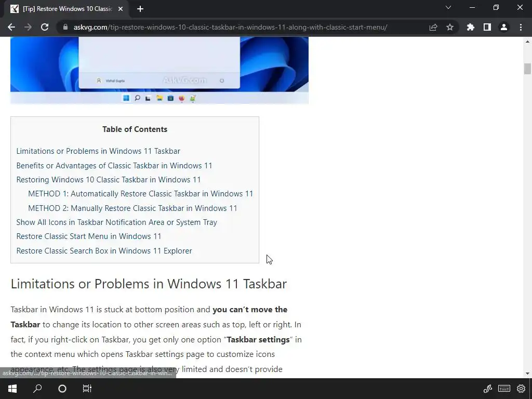This screenshot has width=532, height=399.
Task: Toggle the browser side panel
Action: [487, 27]
